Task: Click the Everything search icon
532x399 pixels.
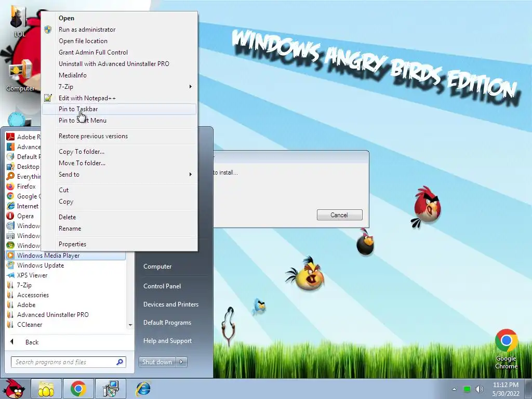Action: 10,176
